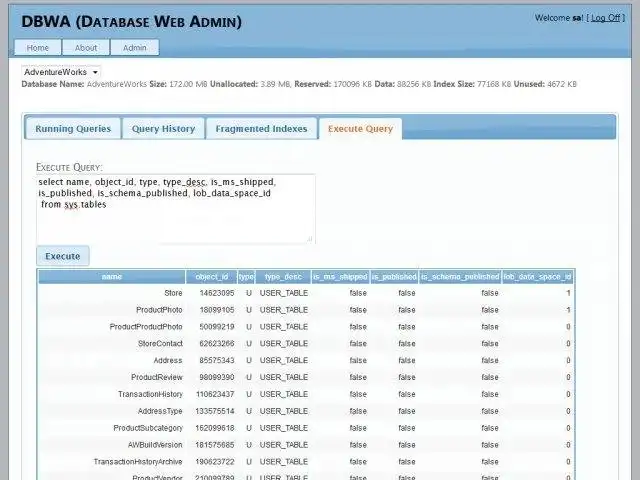Click object_id value 162099618
This screenshot has width=640, height=480.
[x=215, y=428]
